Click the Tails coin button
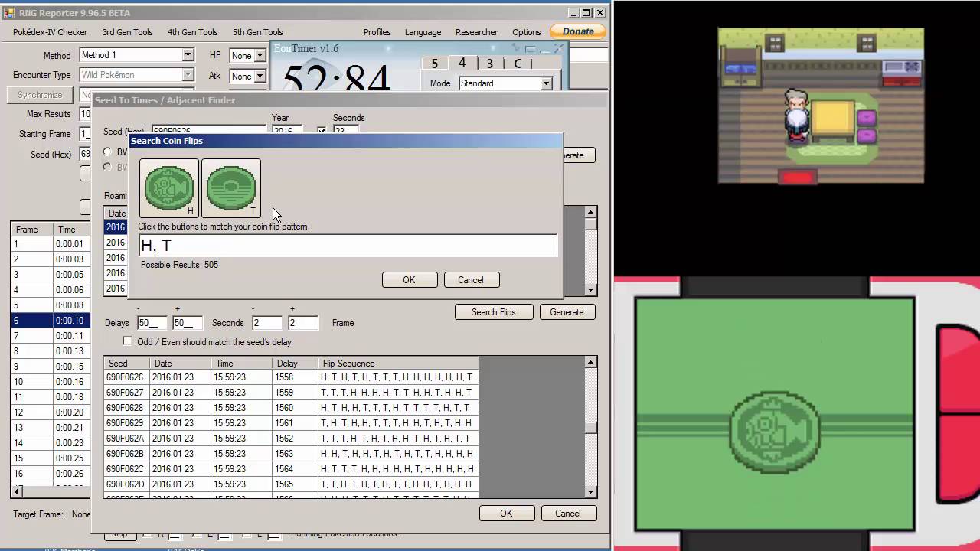 coord(231,188)
